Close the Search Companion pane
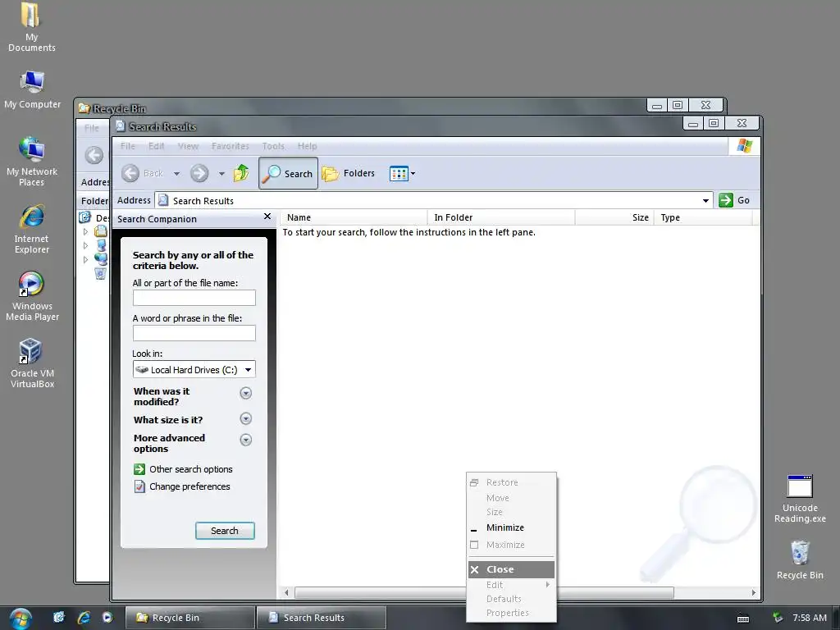 (x=267, y=217)
